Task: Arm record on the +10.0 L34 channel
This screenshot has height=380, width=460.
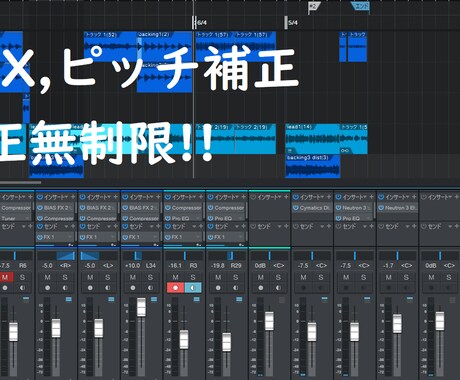Action: 133,288
